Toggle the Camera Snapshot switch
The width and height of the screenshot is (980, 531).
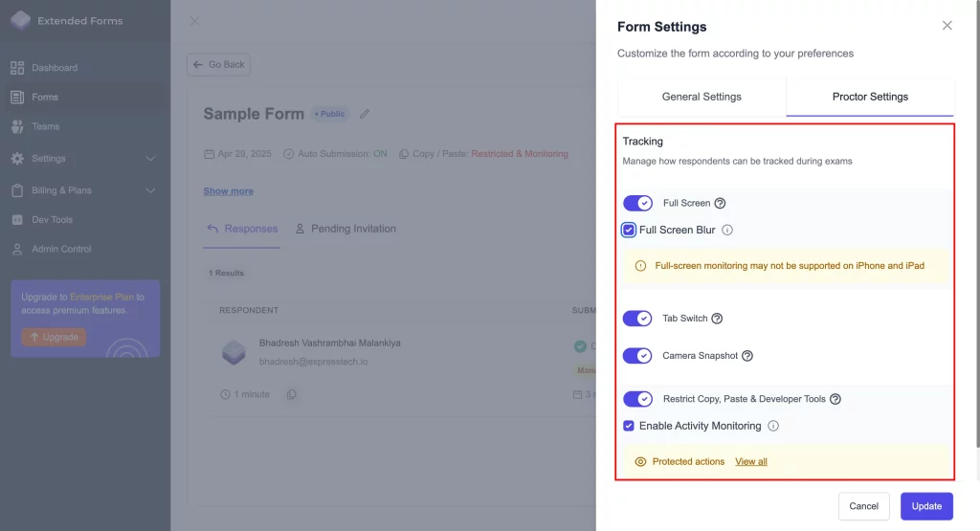tap(637, 356)
